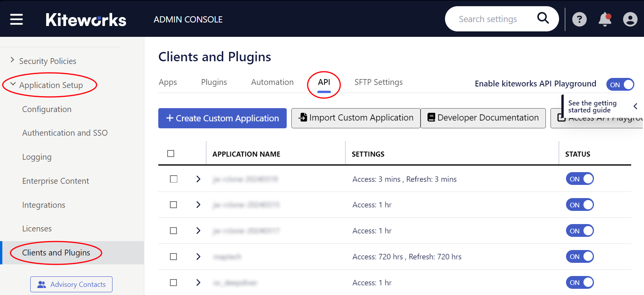Click the STATUS column header
Image resolution: width=644 pixels, height=295 pixels.
point(578,154)
